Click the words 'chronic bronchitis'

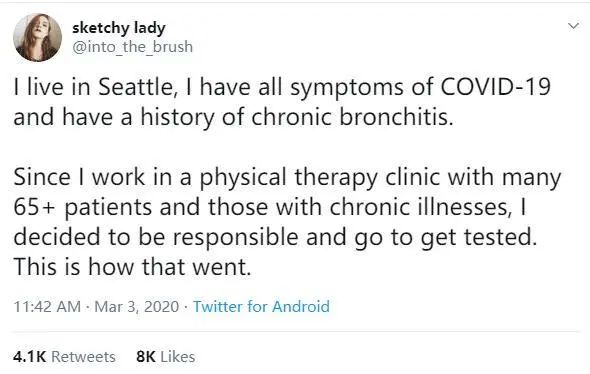pos(352,117)
